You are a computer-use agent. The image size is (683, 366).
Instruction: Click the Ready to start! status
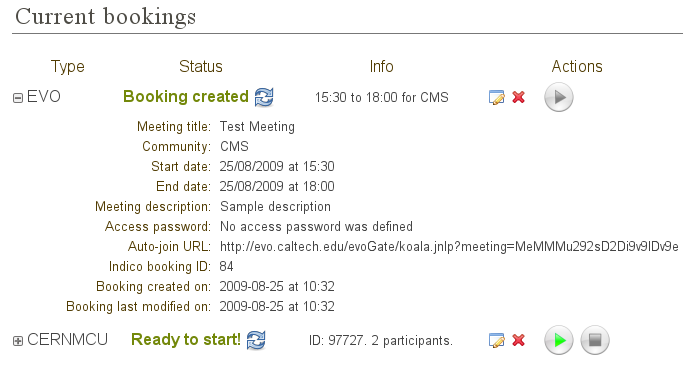(186, 339)
